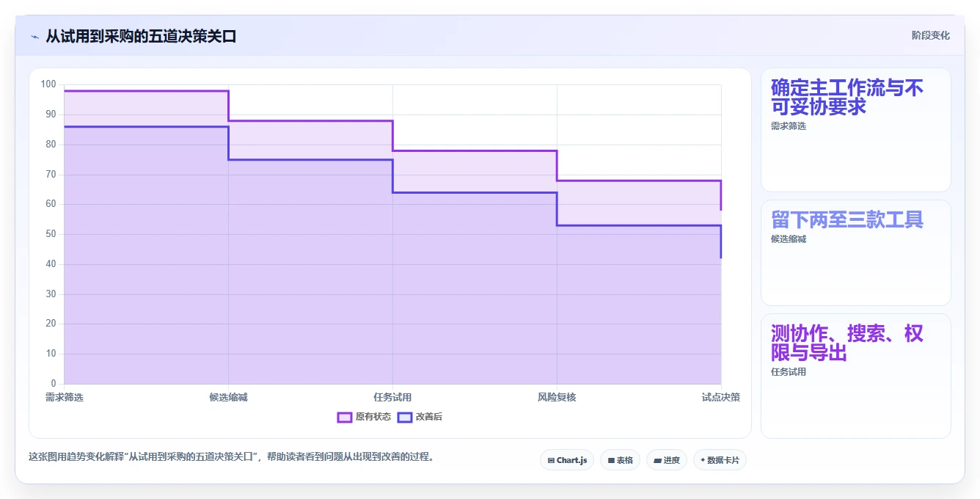Image resolution: width=980 pixels, height=499 pixels.
Task: Click the 表格 tag icon
Action: pyautogui.click(x=611, y=461)
